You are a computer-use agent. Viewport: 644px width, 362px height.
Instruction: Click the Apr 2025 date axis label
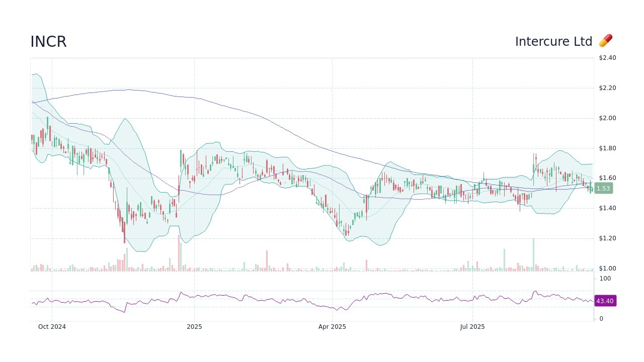[x=332, y=327]
